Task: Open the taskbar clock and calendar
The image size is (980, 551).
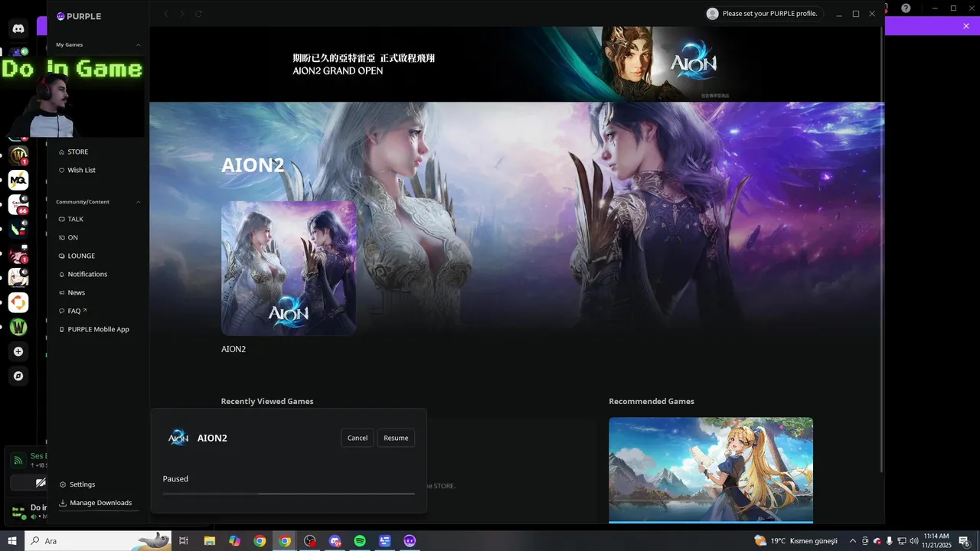Action: (936, 541)
